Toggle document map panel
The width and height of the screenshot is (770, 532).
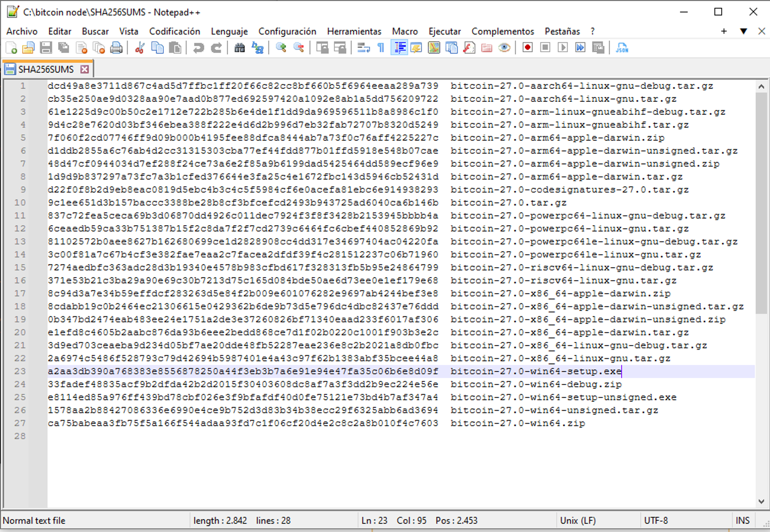[x=434, y=48]
